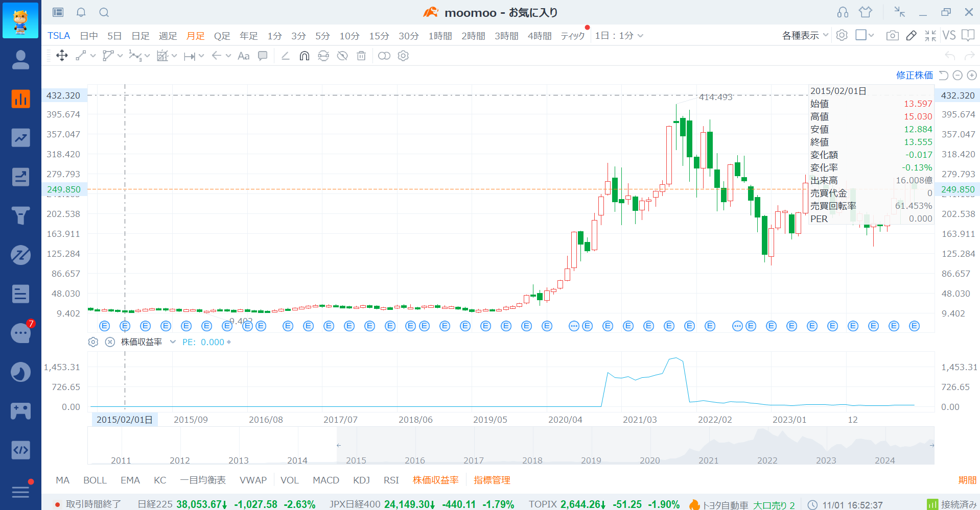The width and height of the screenshot is (980, 510).
Task: Expand the 各種表示 dropdown
Action: point(805,35)
